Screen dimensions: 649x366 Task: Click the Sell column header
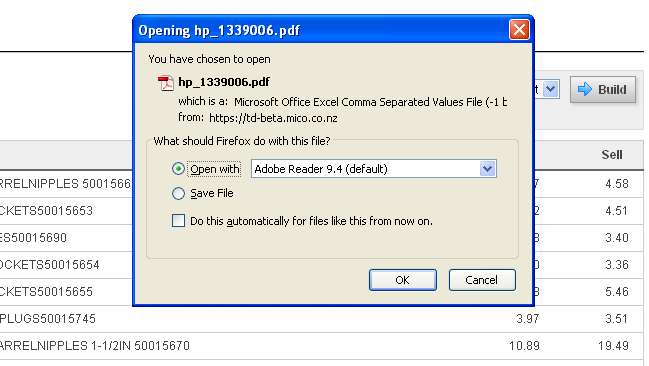(612, 155)
